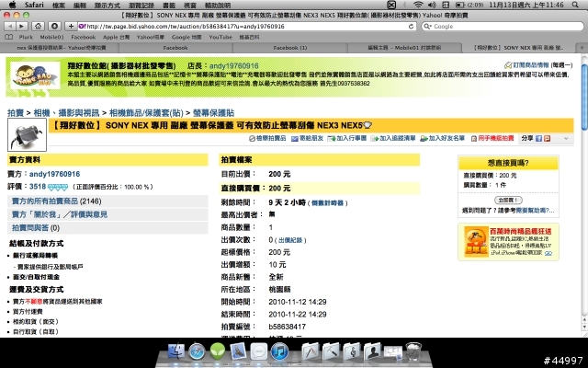
Task: Open the Wi-Fi status menu
Action: click(x=418, y=5)
